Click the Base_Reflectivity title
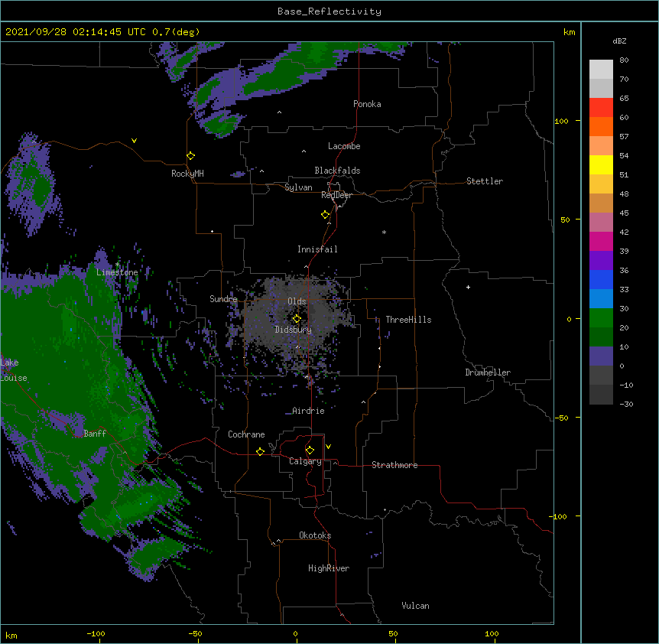The width and height of the screenshot is (659, 644). (329, 11)
